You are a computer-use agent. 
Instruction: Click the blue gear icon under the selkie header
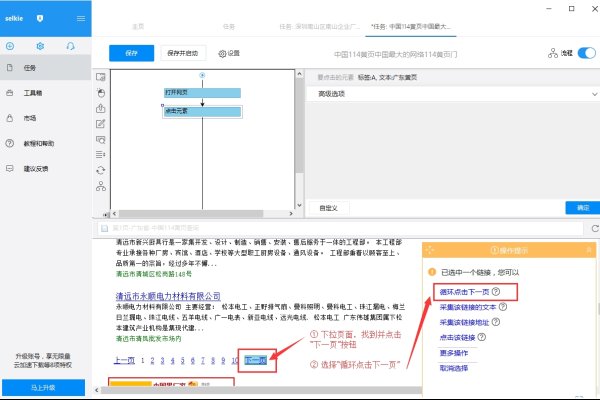(40, 46)
